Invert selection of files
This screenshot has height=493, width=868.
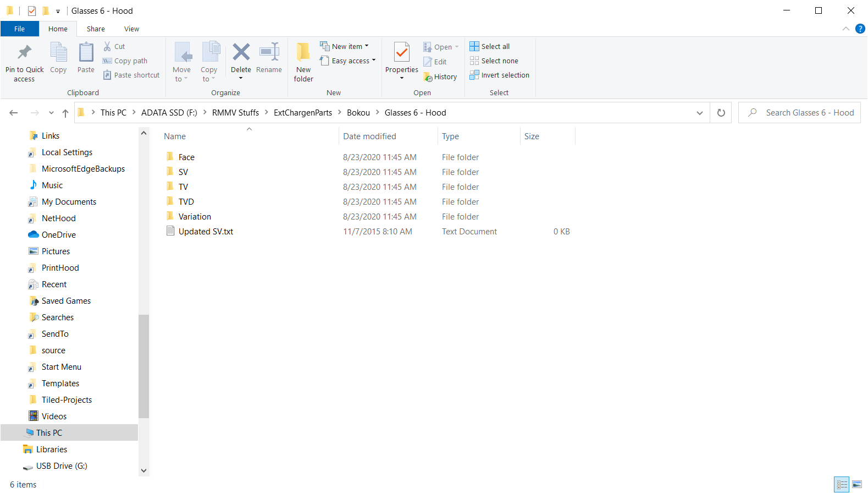click(x=500, y=75)
